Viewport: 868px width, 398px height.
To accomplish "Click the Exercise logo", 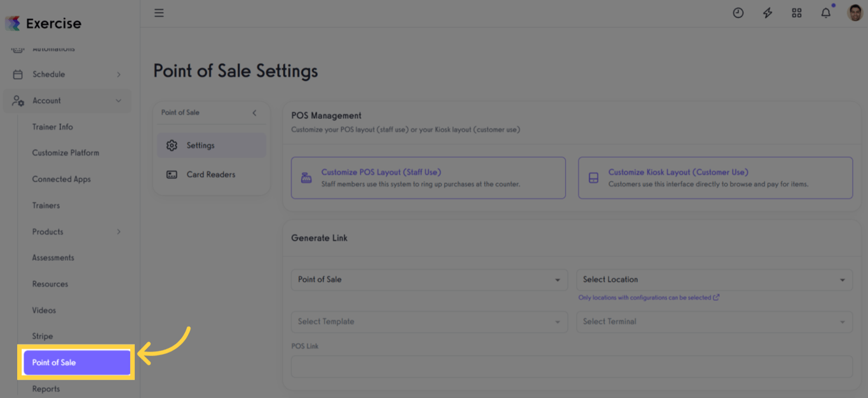I will click(43, 23).
